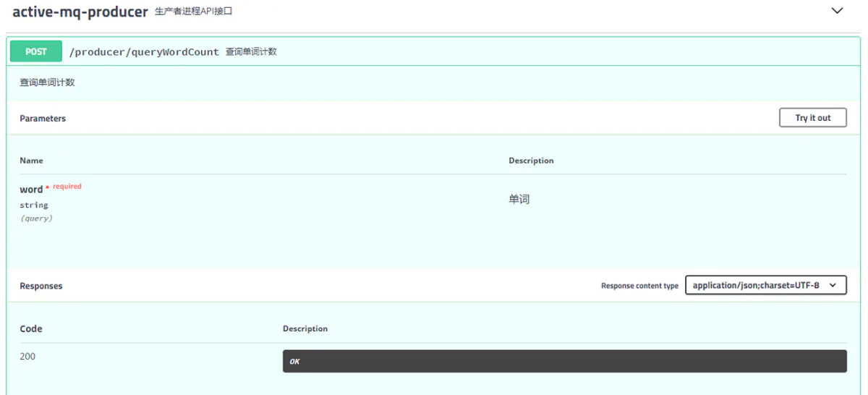The height and width of the screenshot is (395, 868).
Task: Click the Name column header
Action: coord(31,161)
